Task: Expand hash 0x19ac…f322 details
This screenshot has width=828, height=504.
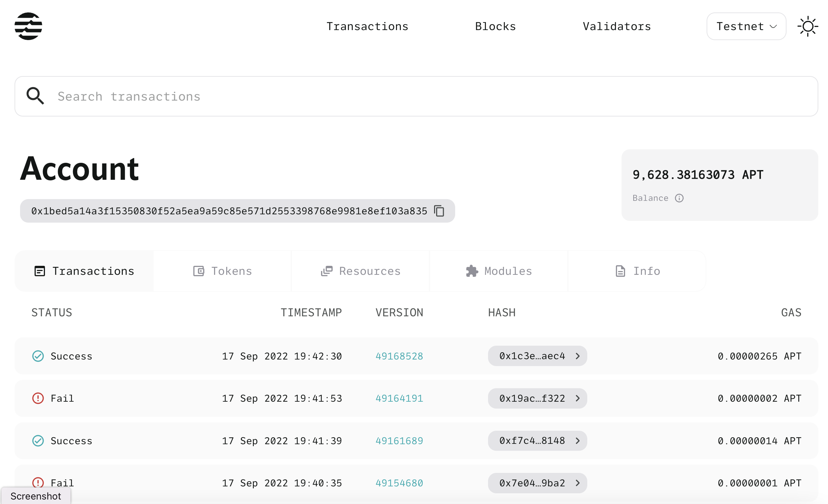Action: point(577,398)
